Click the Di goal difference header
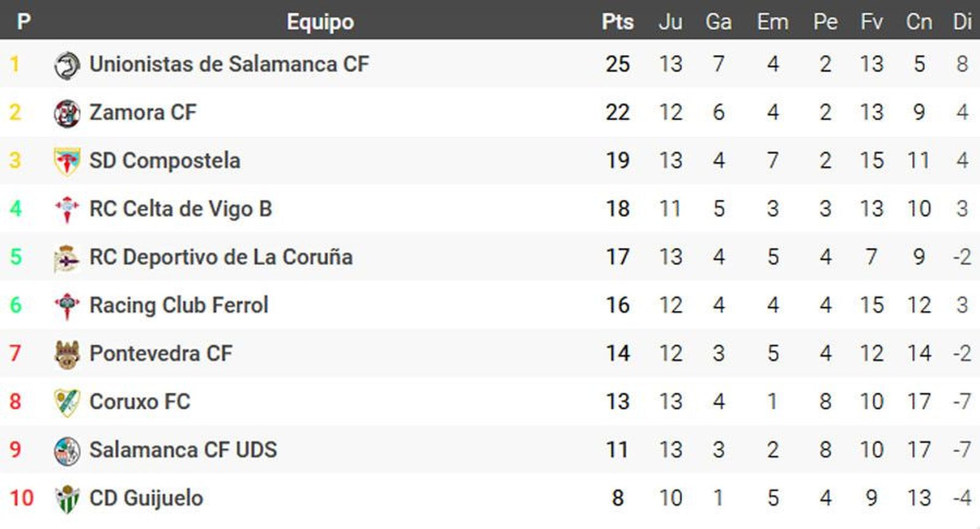The image size is (980, 529). click(962, 22)
